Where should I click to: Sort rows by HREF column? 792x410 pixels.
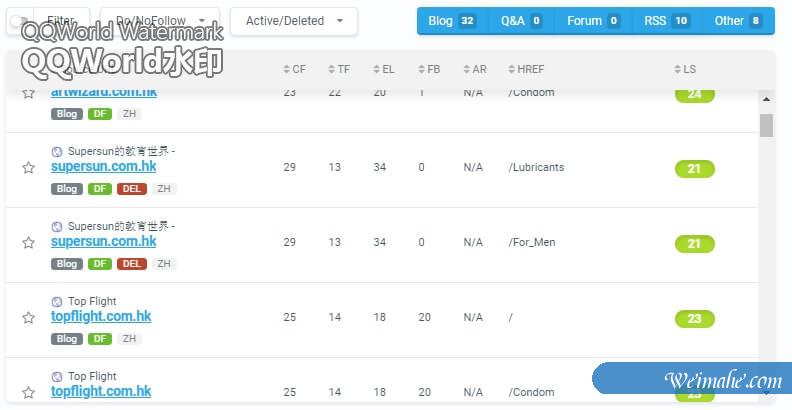coord(526,69)
